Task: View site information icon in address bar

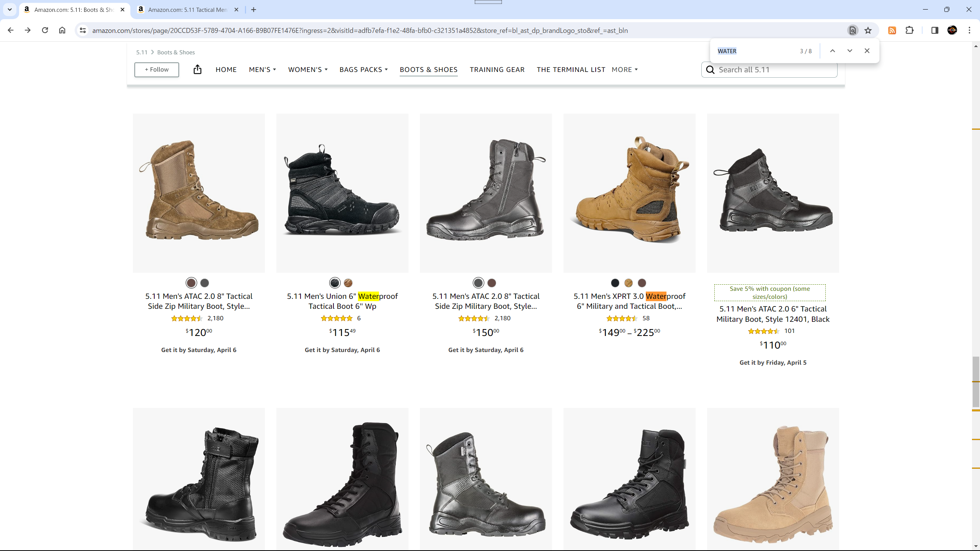Action: tap(83, 30)
